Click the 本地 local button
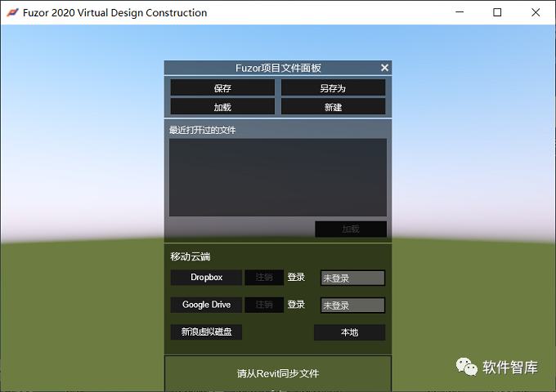Image resolution: width=556 pixels, height=392 pixels. 349,332
